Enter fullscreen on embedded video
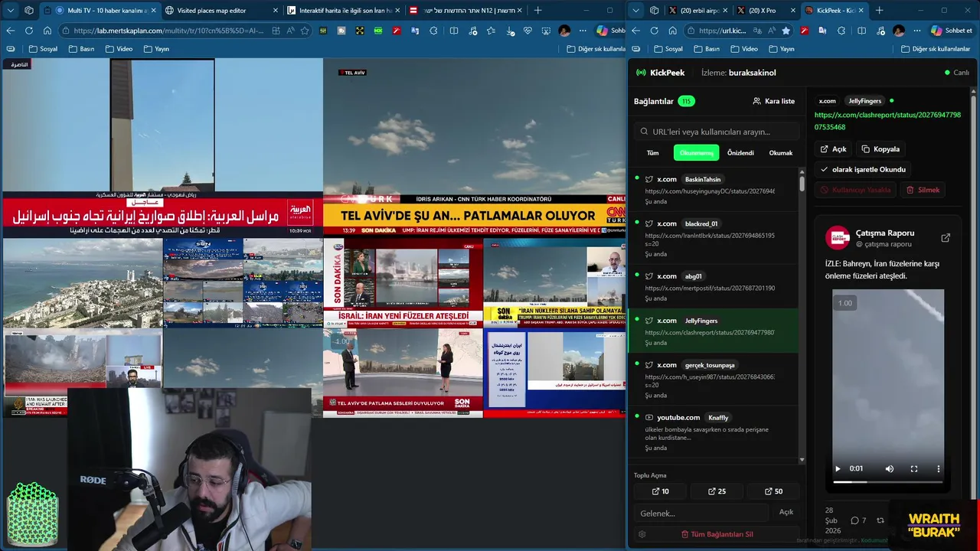The width and height of the screenshot is (980, 551). pos(913,468)
